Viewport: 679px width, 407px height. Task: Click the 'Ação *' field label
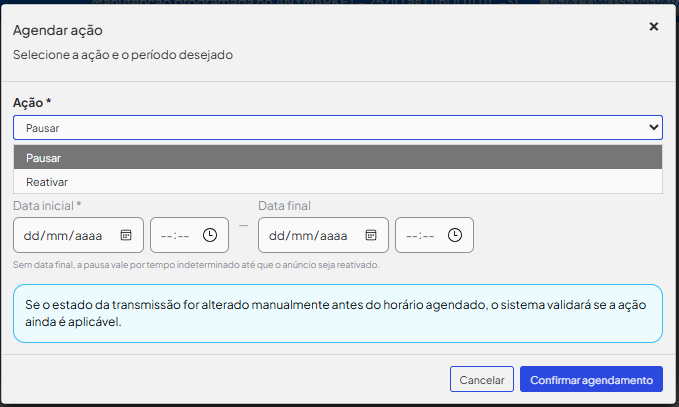pos(32,103)
